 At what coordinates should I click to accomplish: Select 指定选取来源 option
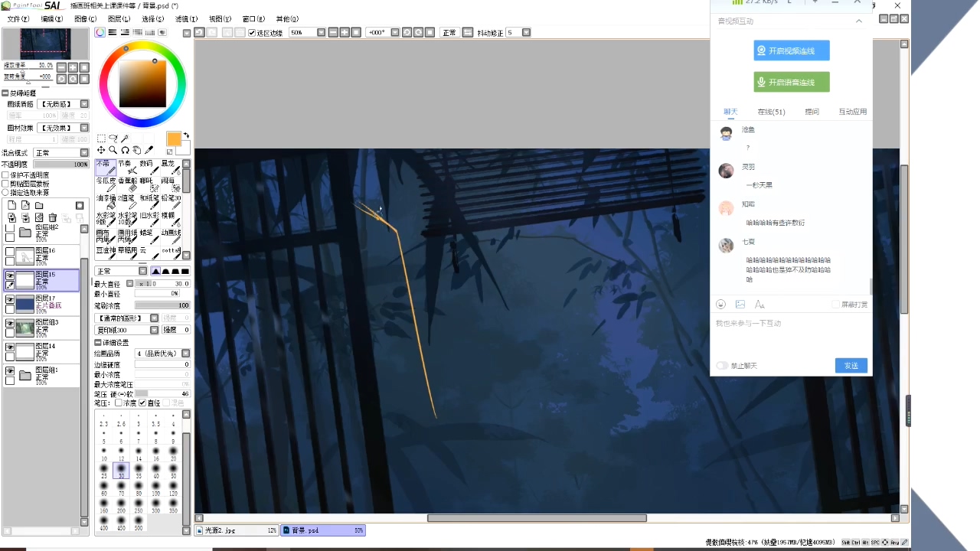5,192
